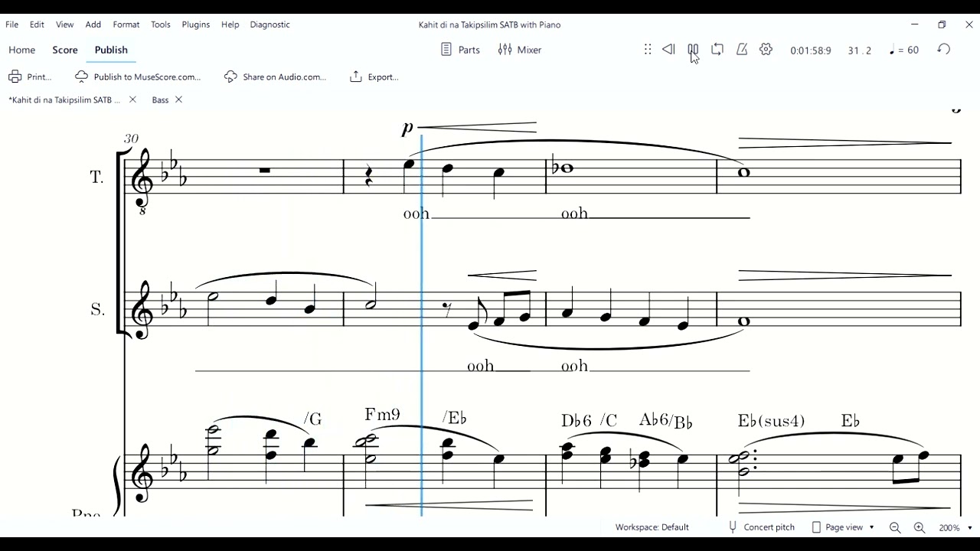Open the Page view dropdown

click(x=843, y=527)
